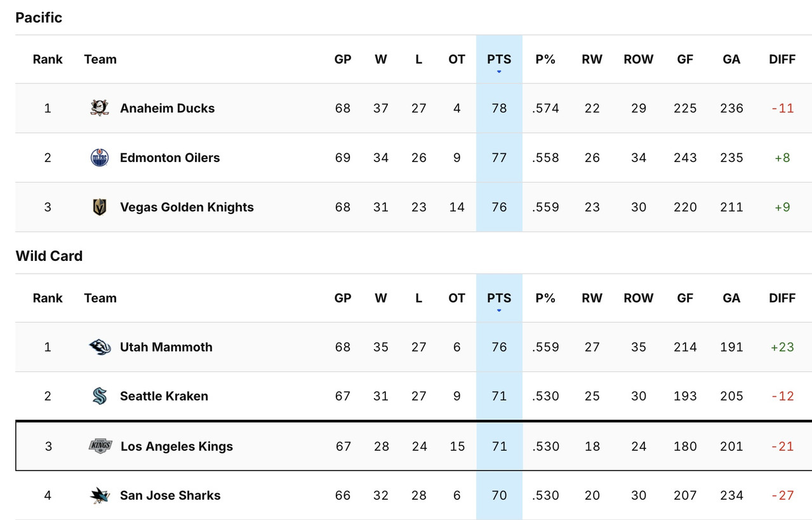Sort the Pacific table by ROW column
The height and width of the screenshot is (520, 812).
638,59
